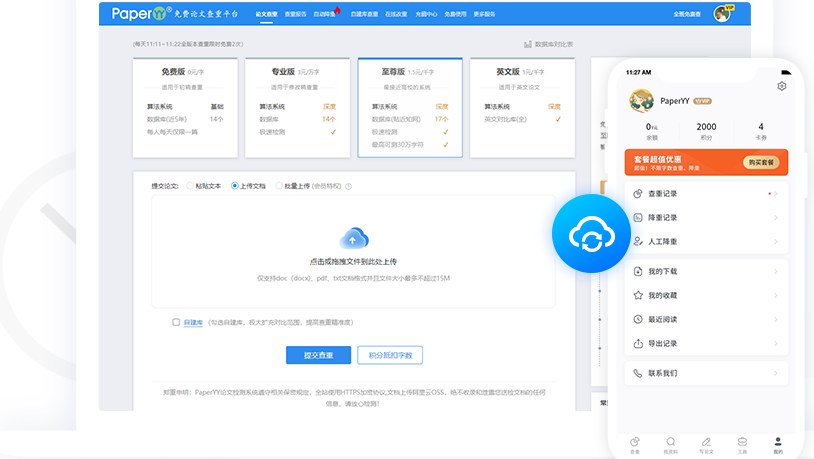
Task: Click the 积分抵扣字数 button
Action: click(x=390, y=355)
